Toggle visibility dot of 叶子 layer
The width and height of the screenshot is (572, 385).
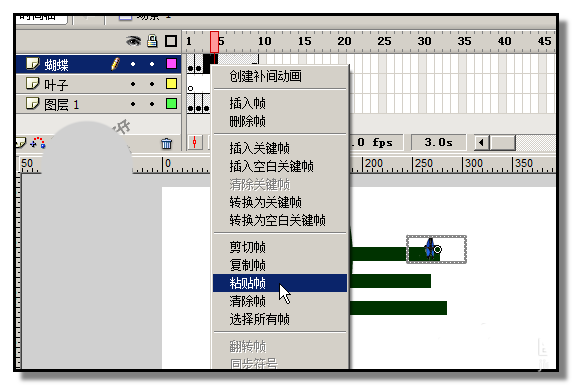(x=133, y=84)
